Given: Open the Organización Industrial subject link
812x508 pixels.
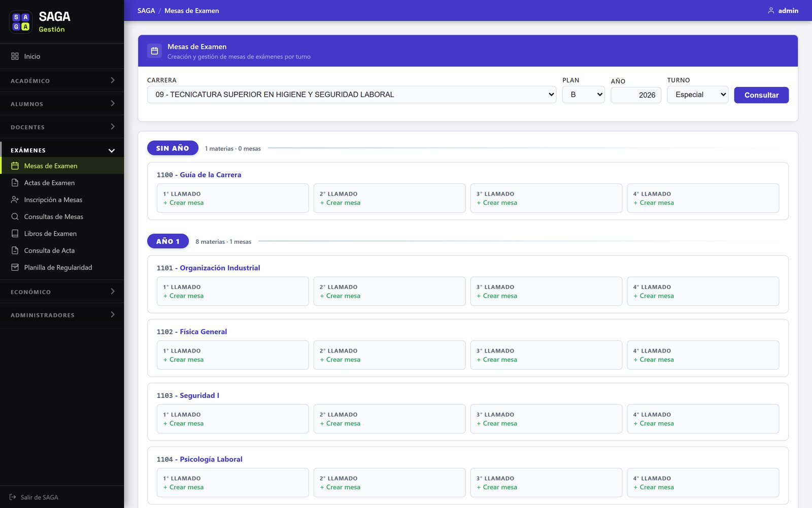Looking at the screenshot, I should pyautogui.click(x=220, y=268).
